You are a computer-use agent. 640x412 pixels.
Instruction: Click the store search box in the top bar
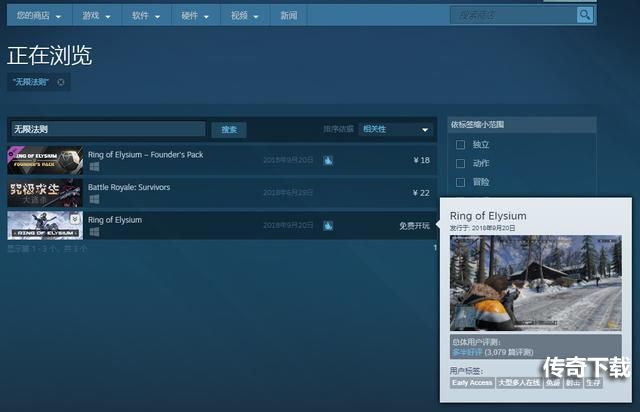click(513, 16)
